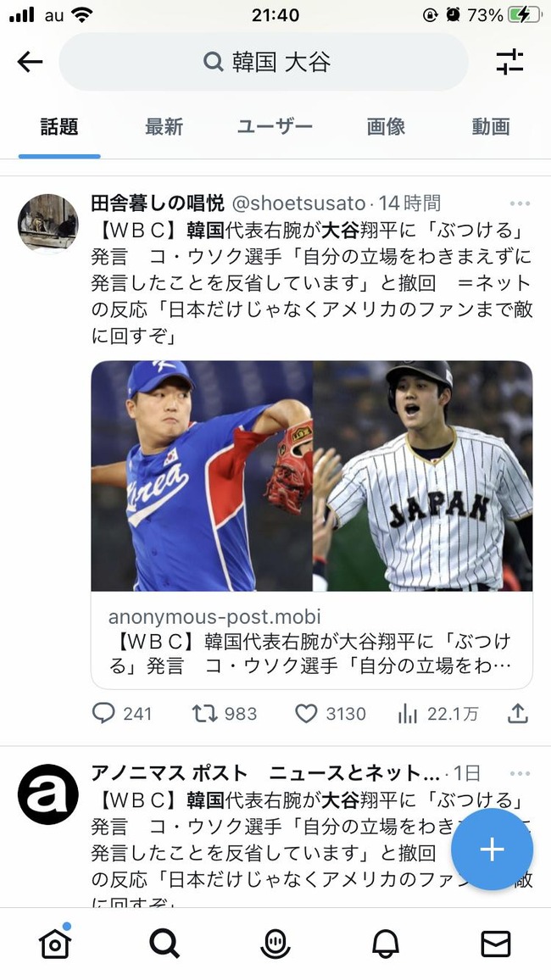Reply to the 田舎暮しの唱悦 post
Image resolution: width=551 pixels, height=980 pixels.
(x=103, y=714)
